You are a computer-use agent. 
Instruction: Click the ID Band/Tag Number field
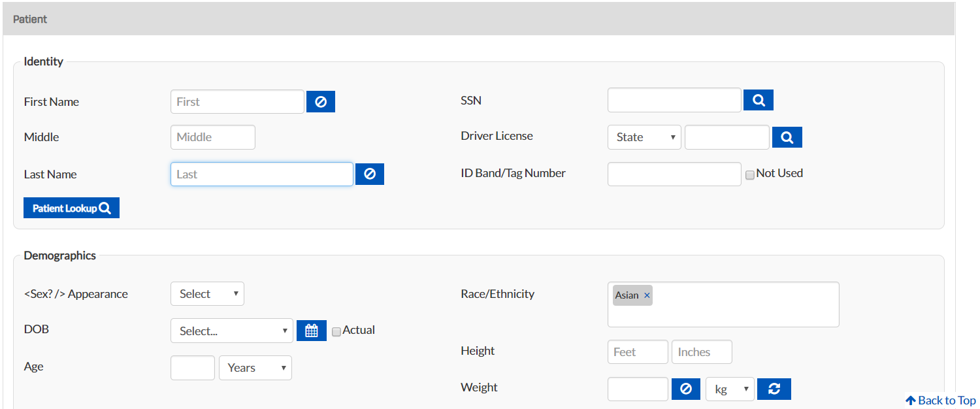(x=674, y=174)
